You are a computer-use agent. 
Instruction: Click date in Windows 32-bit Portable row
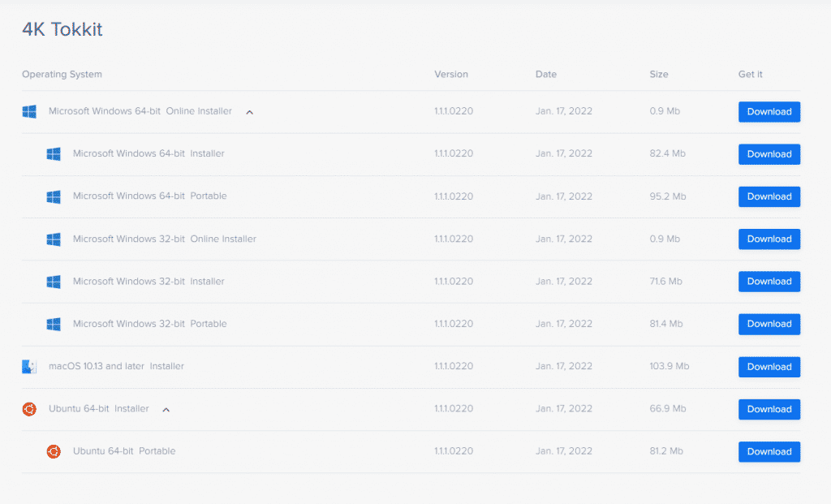pyautogui.click(x=564, y=324)
